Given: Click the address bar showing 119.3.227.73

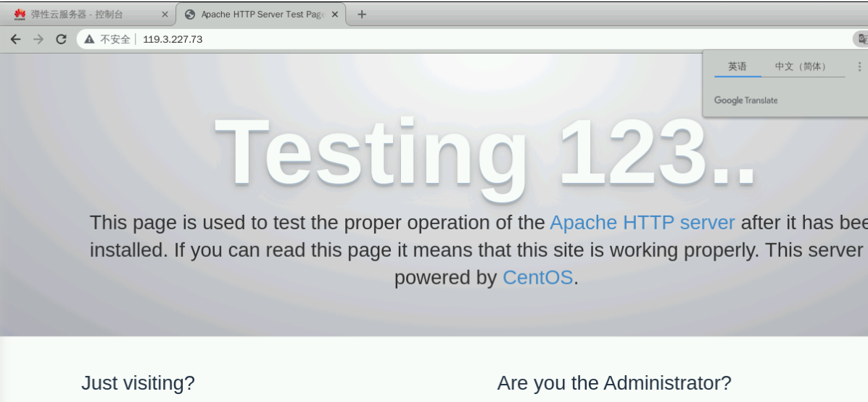Looking at the screenshot, I should point(465,39).
